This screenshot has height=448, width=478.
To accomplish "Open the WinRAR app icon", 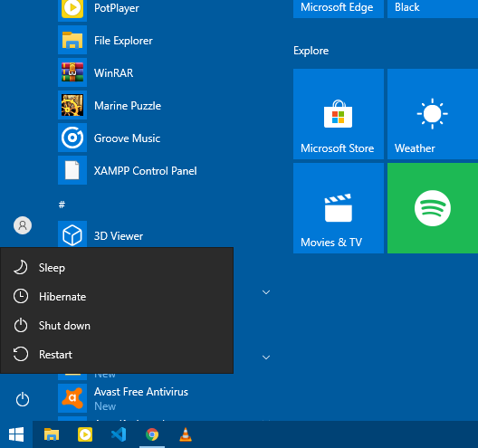I will click(72, 72).
